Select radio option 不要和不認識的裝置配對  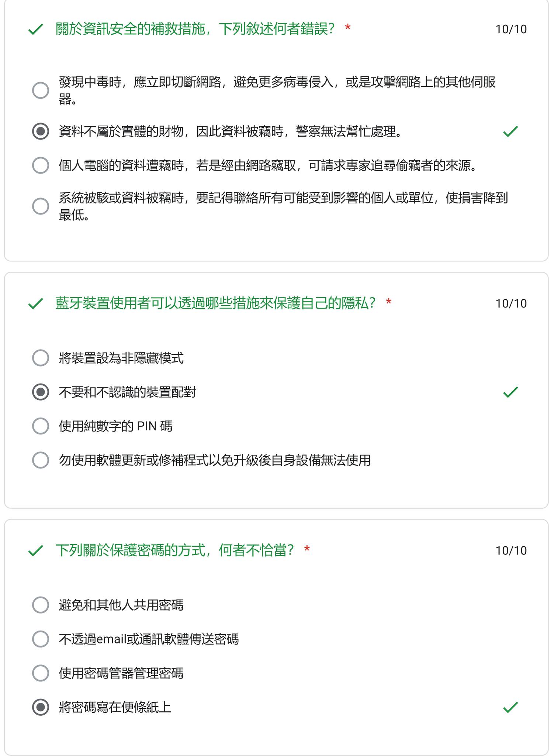(41, 392)
